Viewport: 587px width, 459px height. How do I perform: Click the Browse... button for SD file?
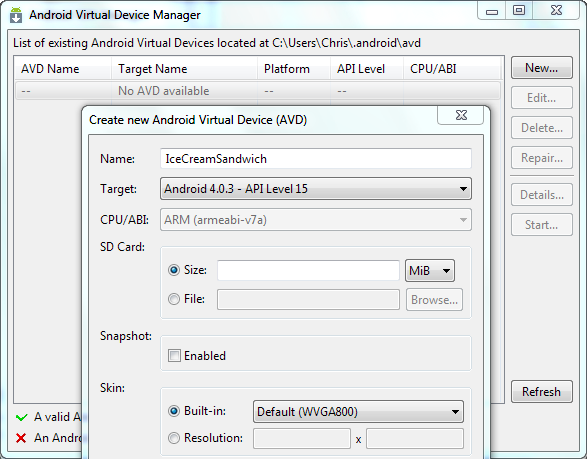[x=434, y=300]
